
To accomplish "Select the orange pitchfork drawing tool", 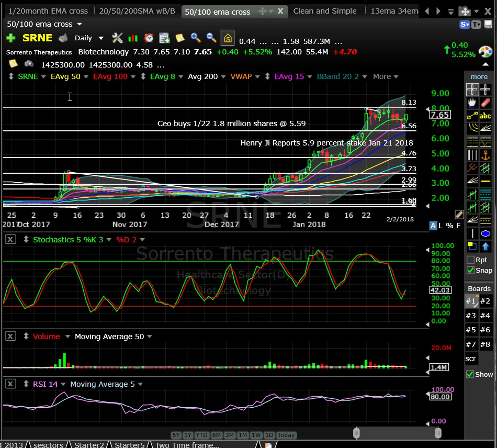I will click(472, 168).
